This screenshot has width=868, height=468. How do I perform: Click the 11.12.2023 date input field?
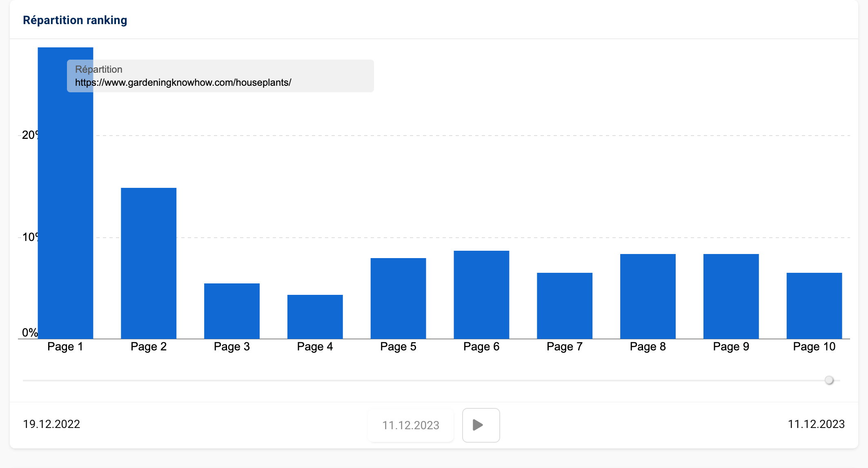(x=411, y=425)
